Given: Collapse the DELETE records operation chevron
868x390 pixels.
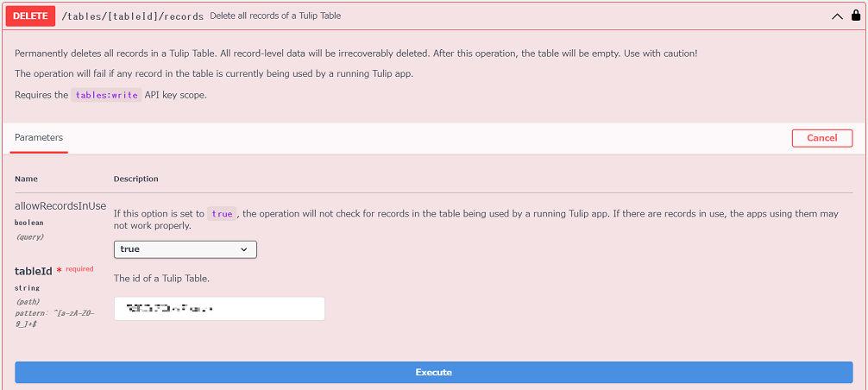Looking at the screenshot, I should [837, 16].
